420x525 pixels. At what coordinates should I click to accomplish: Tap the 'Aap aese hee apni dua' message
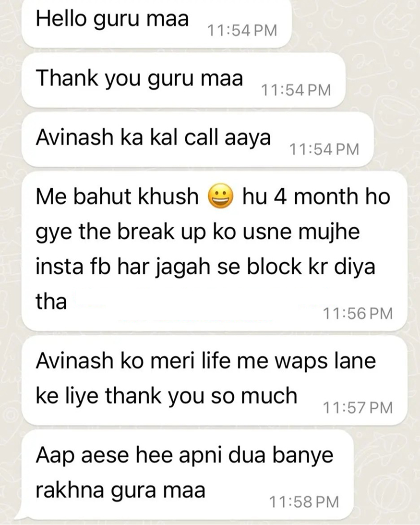click(x=187, y=475)
